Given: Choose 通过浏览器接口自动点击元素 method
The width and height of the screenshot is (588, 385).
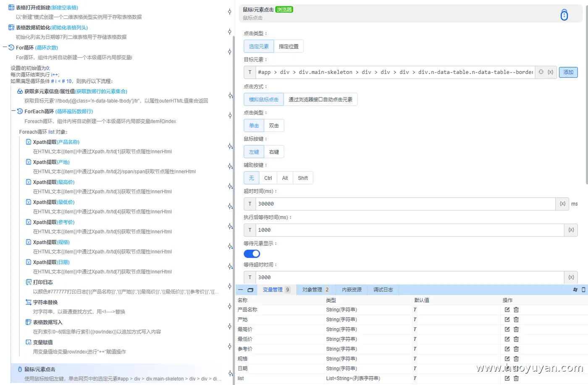Looking at the screenshot, I should point(320,99).
